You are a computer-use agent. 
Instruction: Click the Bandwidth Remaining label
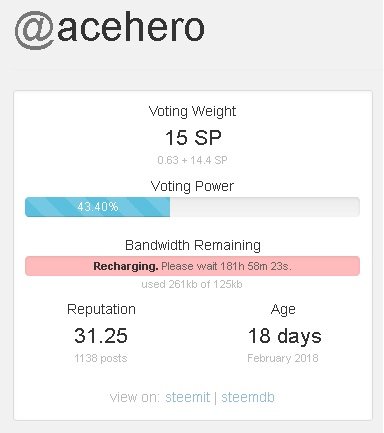pyautogui.click(x=193, y=245)
